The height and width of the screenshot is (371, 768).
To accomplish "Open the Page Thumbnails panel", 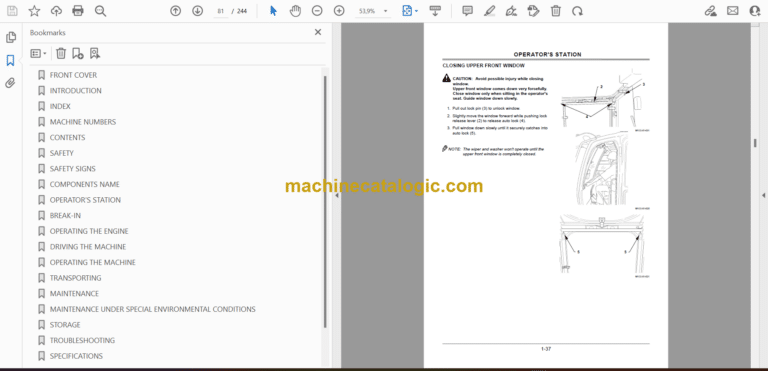I will tap(11, 37).
